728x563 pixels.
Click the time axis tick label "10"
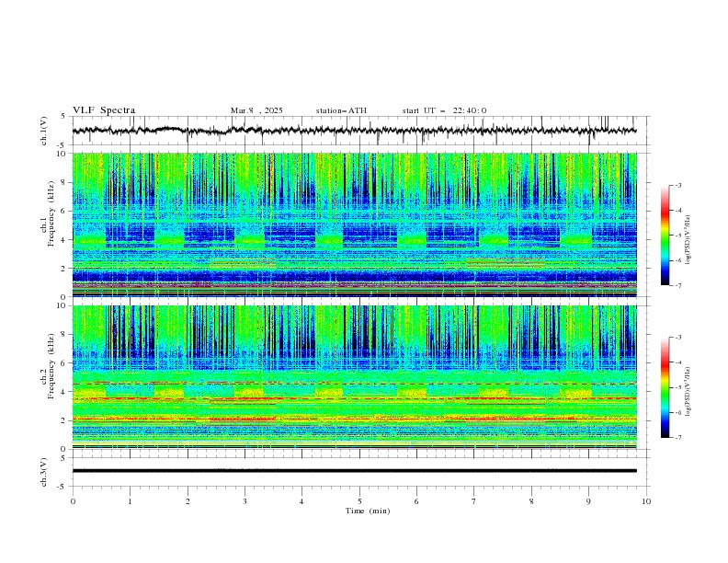coord(646,501)
